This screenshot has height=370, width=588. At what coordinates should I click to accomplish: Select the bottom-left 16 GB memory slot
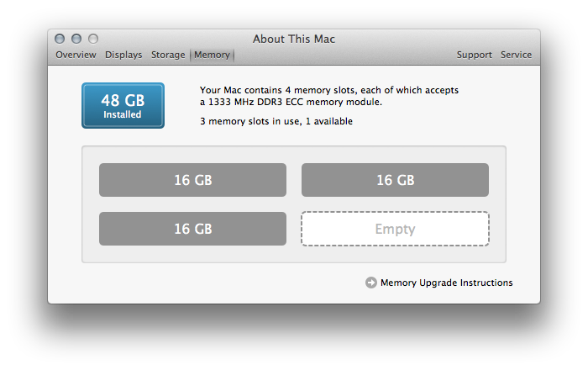[192, 229]
